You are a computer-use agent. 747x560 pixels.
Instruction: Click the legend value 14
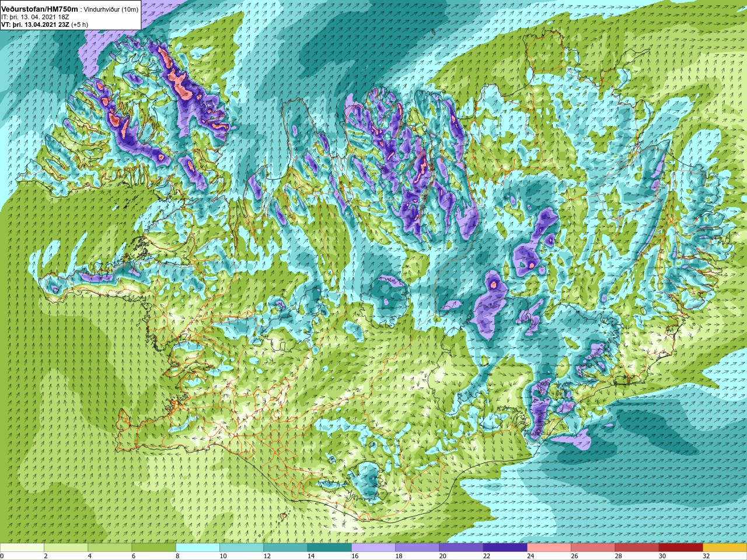coord(311,556)
